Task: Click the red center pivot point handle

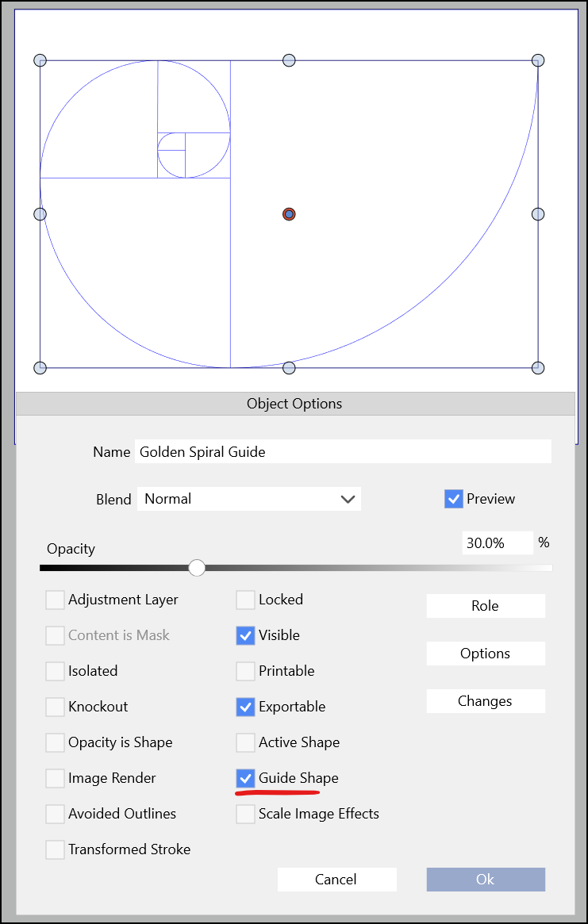Action: (289, 214)
